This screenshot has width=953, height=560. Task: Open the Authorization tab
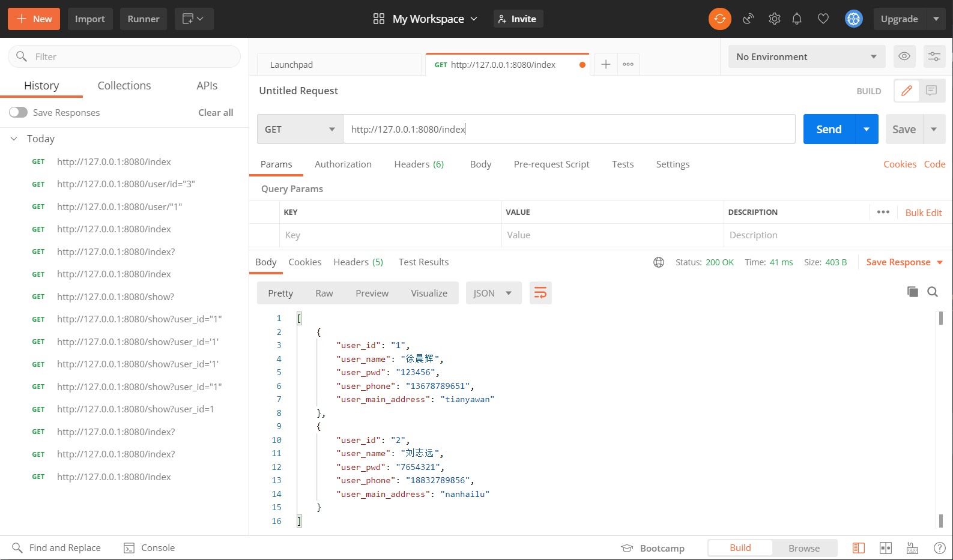coord(343,164)
